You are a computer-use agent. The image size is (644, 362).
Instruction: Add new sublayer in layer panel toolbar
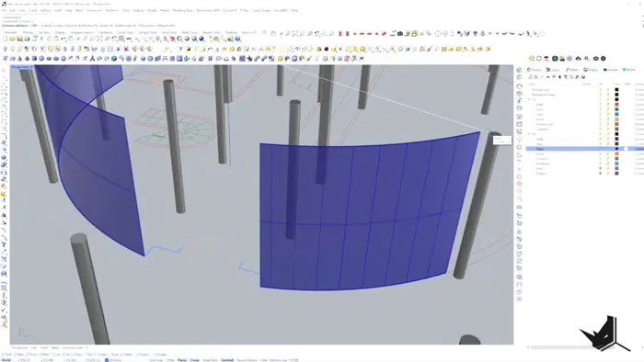536,77
